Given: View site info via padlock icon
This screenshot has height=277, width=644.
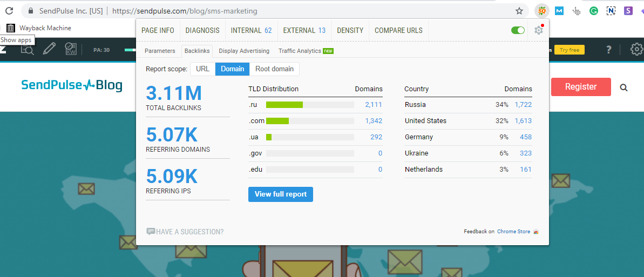Looking at the screenshot, I should pos(31,11).
